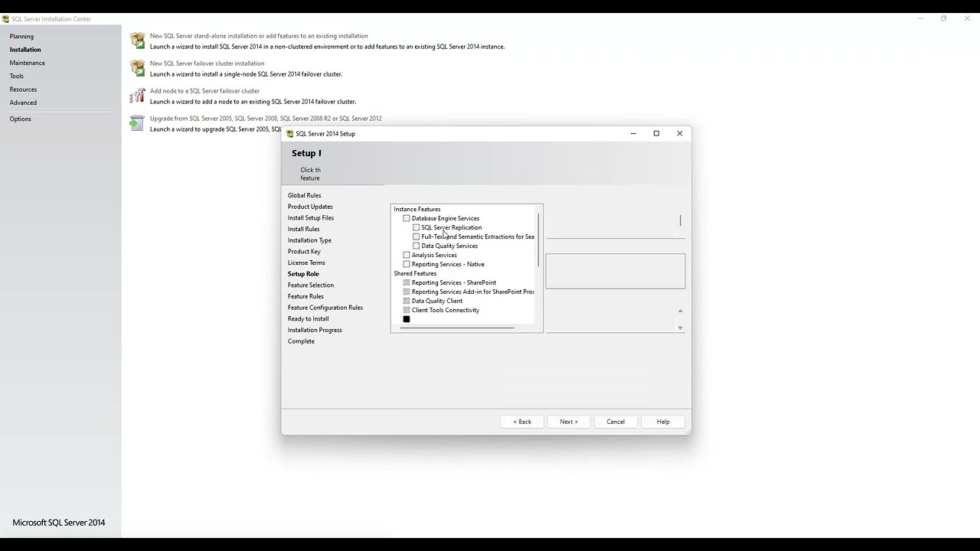Click the Complete step

click(x=301, y=341)
